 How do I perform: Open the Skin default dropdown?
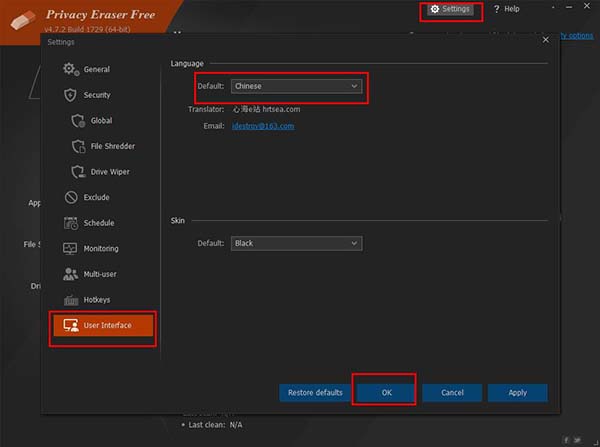click(x=295, y=243)
